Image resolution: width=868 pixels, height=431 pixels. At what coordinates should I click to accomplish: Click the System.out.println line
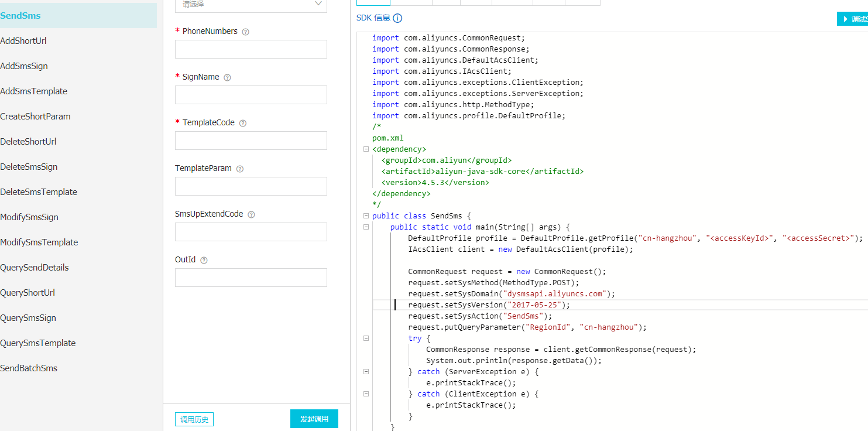(514, 361)
